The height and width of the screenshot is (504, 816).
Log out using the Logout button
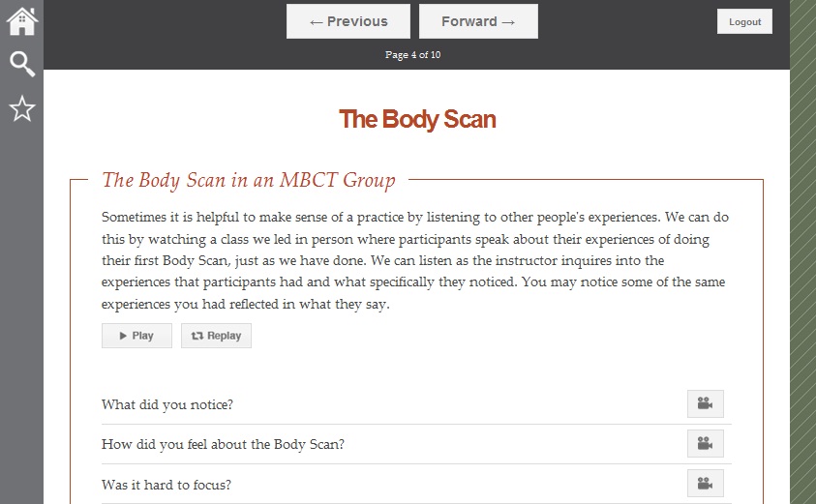744,21
